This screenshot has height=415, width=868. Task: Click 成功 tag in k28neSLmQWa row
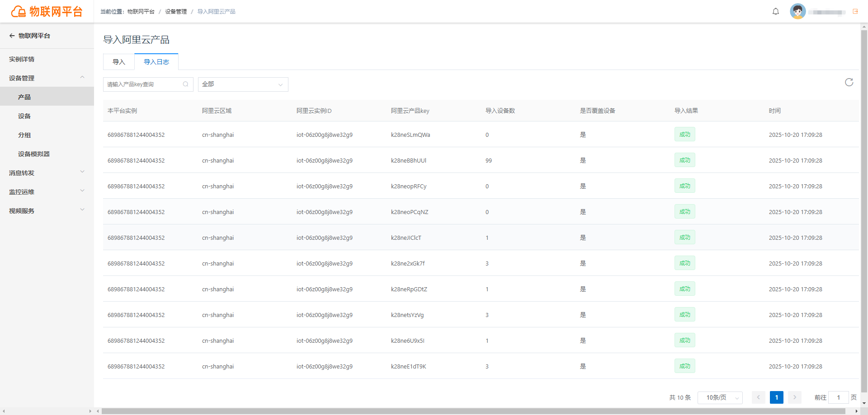[x=684, y=135]
